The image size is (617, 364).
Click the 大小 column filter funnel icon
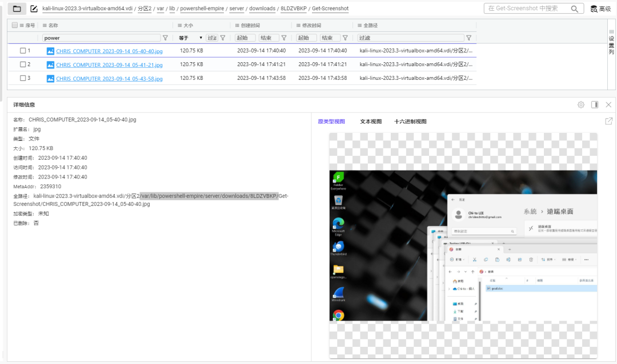[223, 38]
